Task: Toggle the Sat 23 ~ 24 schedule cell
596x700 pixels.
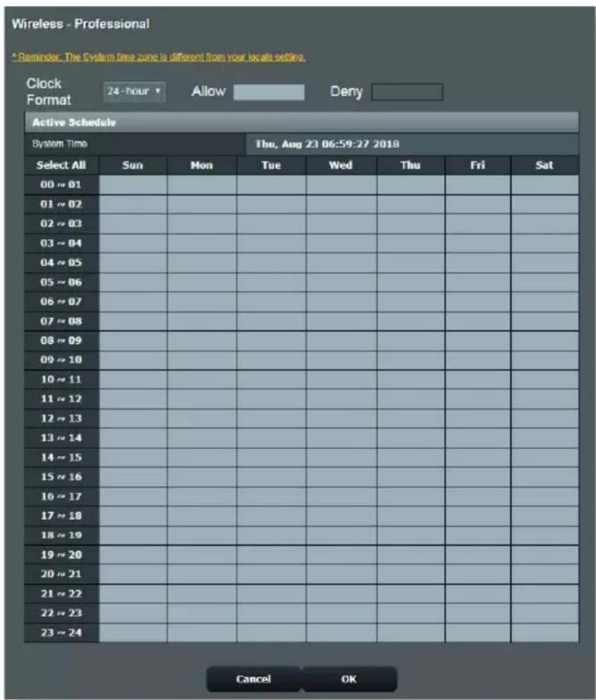Action: (545, 633)
